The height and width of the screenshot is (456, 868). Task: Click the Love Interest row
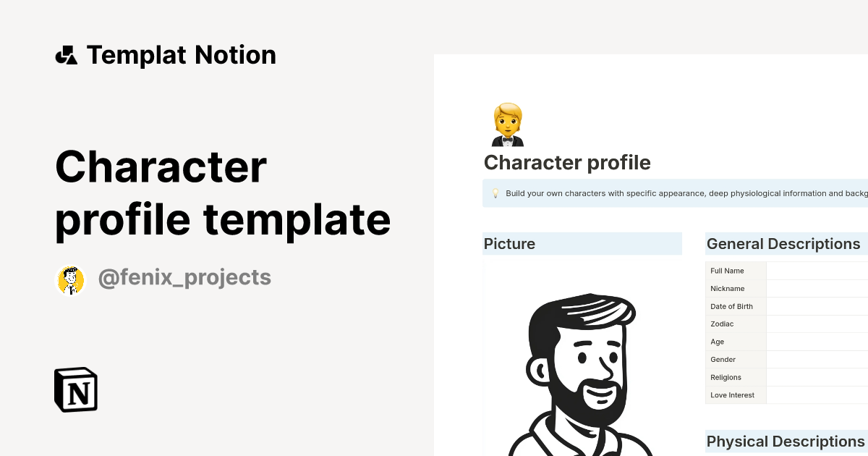point(732,395)
